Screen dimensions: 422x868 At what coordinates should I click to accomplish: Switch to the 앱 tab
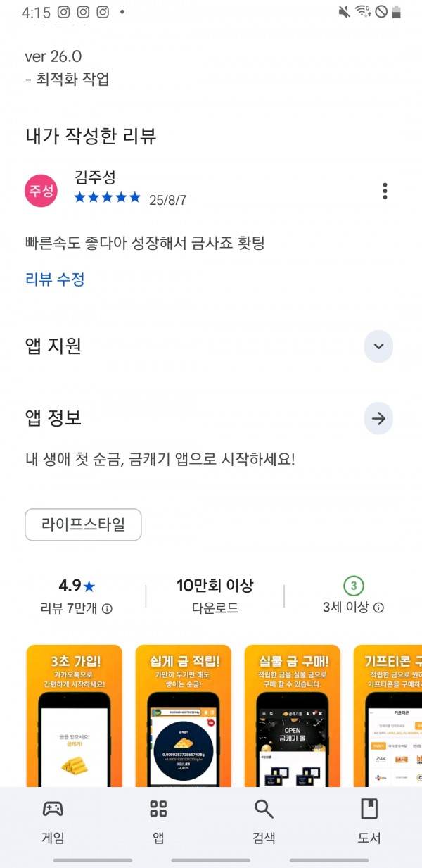158,821
